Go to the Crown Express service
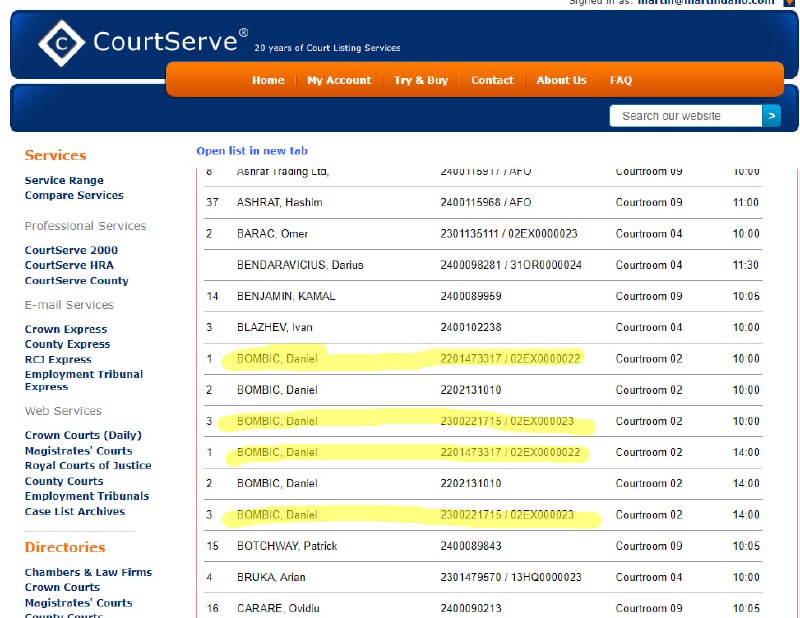 point(66,329)
